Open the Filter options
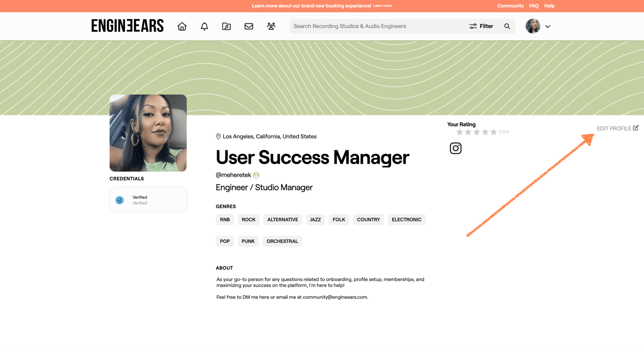 481,26
